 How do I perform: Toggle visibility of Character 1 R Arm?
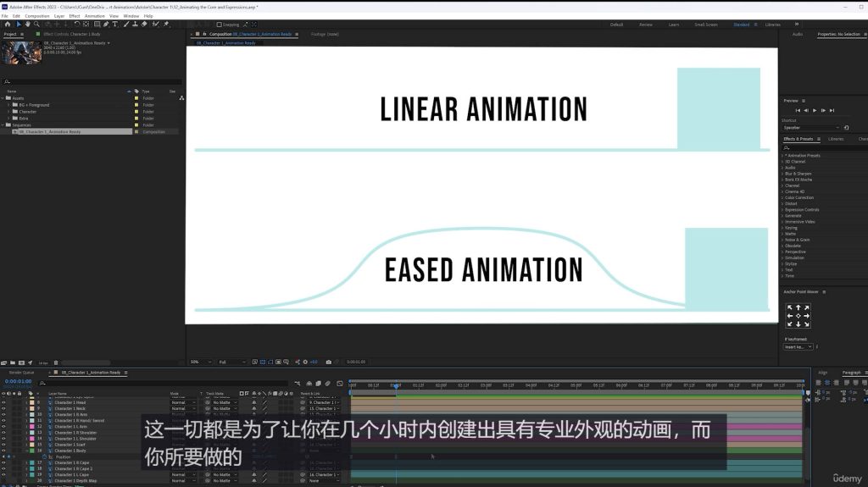coord(3,414)
